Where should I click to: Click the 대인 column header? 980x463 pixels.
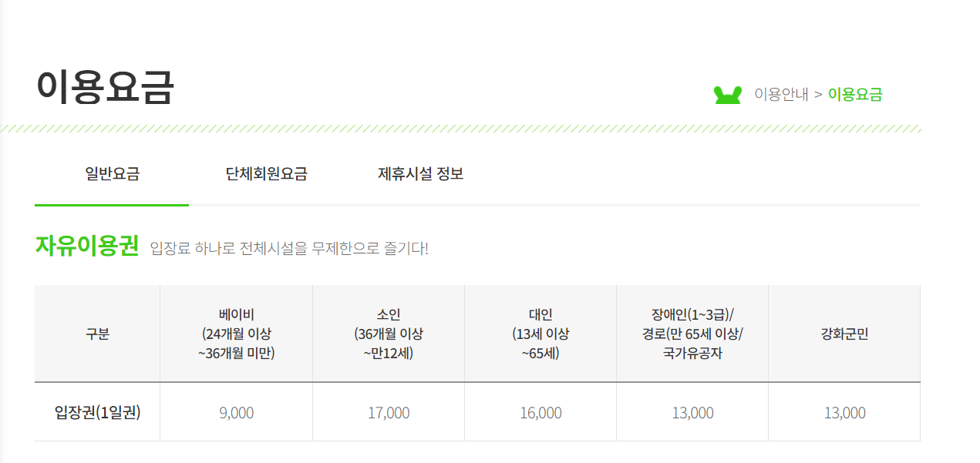pyautogui.click(x=541, y=334)
